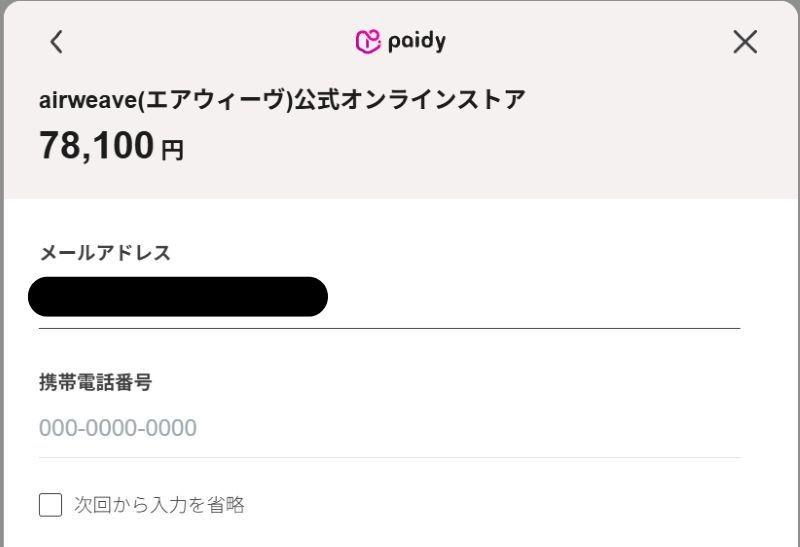Click the empty space right of the blacked-out email
The height and width of the screenshot is (547, 800).
(x=530, y=297)
